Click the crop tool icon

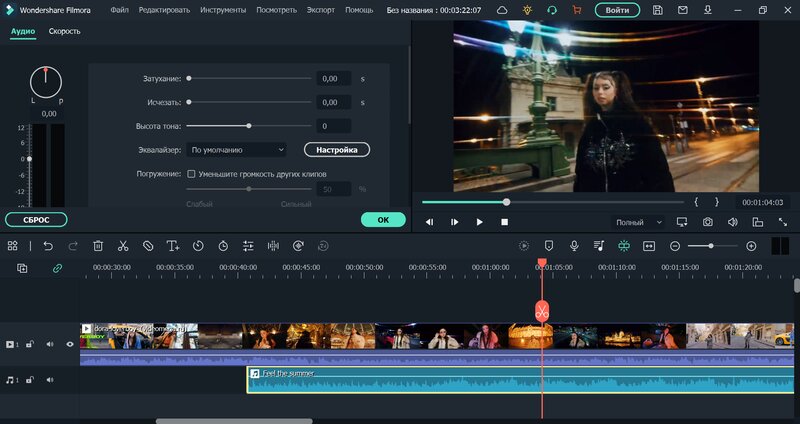coord(148,246)
